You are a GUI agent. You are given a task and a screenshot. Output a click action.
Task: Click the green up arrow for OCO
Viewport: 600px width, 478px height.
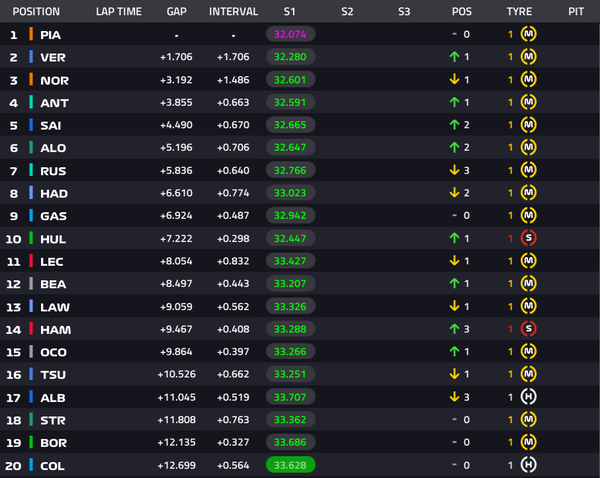pos(454,351)
